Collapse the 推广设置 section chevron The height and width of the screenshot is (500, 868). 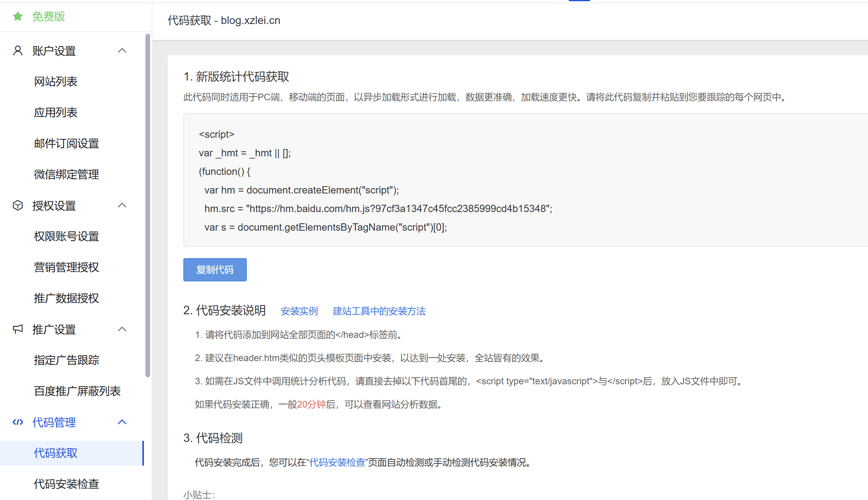pyautogui.click(x=122, y=329)
